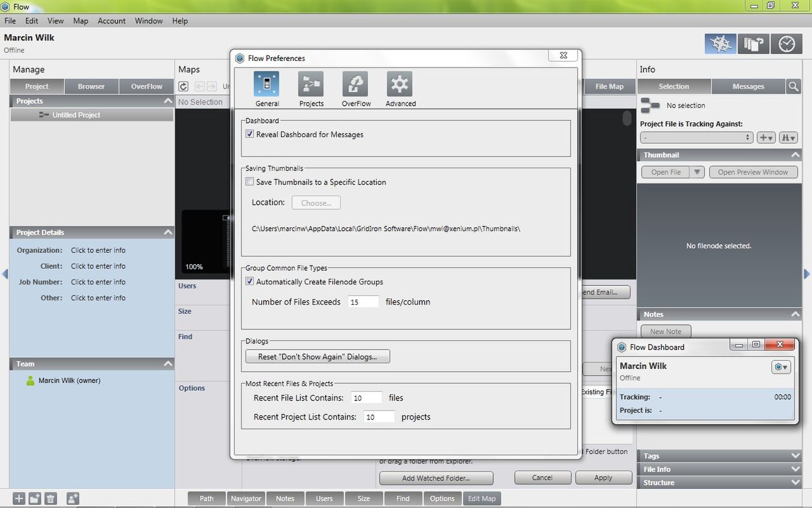Click the Recent Project List Contains field
The height and width of the screenshot is (508, 812).
tap(379, 417)
